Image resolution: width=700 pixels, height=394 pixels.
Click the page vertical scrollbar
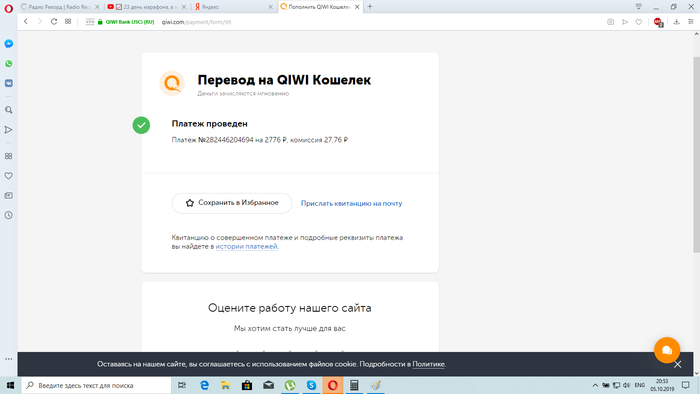click(x=696, y=154)
